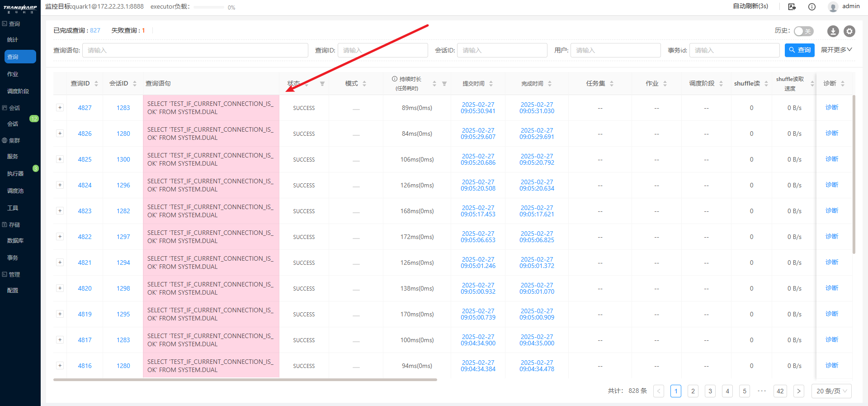Click the blue query search button
Viewport: 868px width, 406px height.
(x=799, y=50)
